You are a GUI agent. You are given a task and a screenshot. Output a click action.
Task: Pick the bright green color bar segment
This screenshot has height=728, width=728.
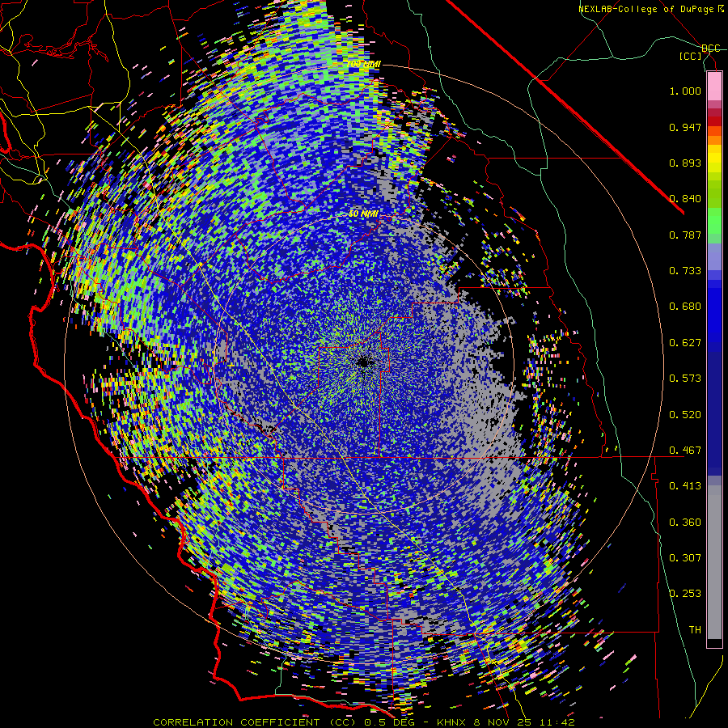(x=714, y=221)
